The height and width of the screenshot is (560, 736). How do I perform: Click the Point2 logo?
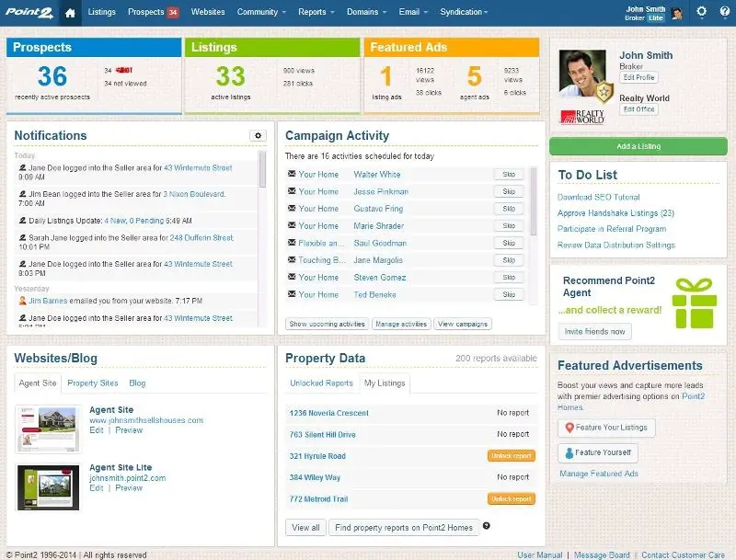click(29, 12)
